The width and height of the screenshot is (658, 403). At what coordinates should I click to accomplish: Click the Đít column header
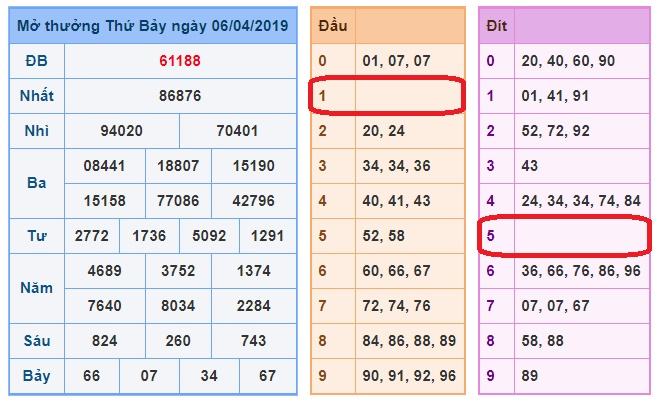coord(497,26)
